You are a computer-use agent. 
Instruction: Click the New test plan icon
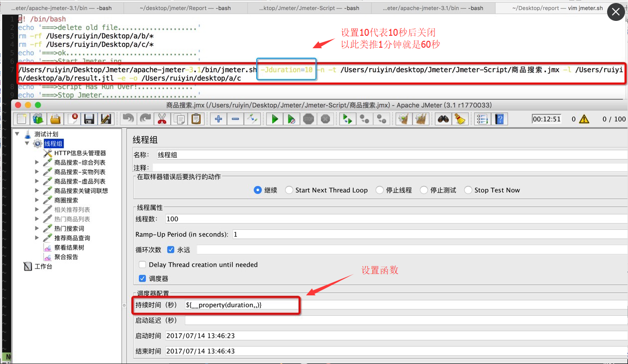pos(22,119)
